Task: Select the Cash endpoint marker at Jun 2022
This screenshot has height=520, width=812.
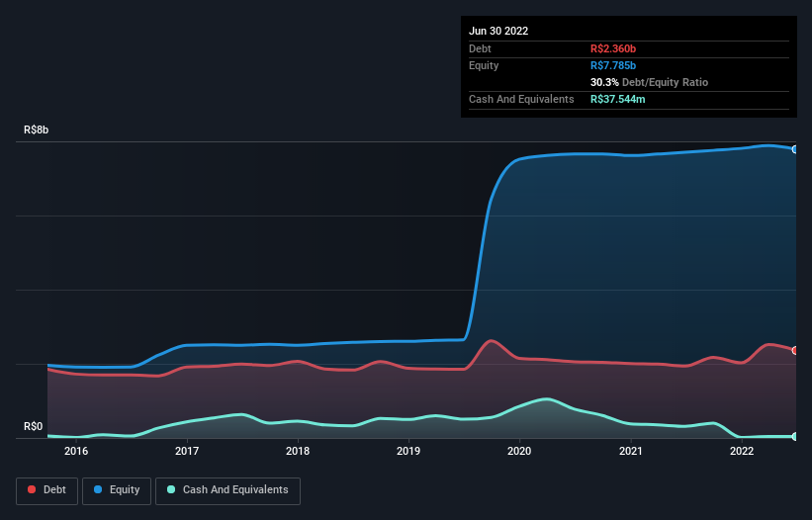Action: 795,437
